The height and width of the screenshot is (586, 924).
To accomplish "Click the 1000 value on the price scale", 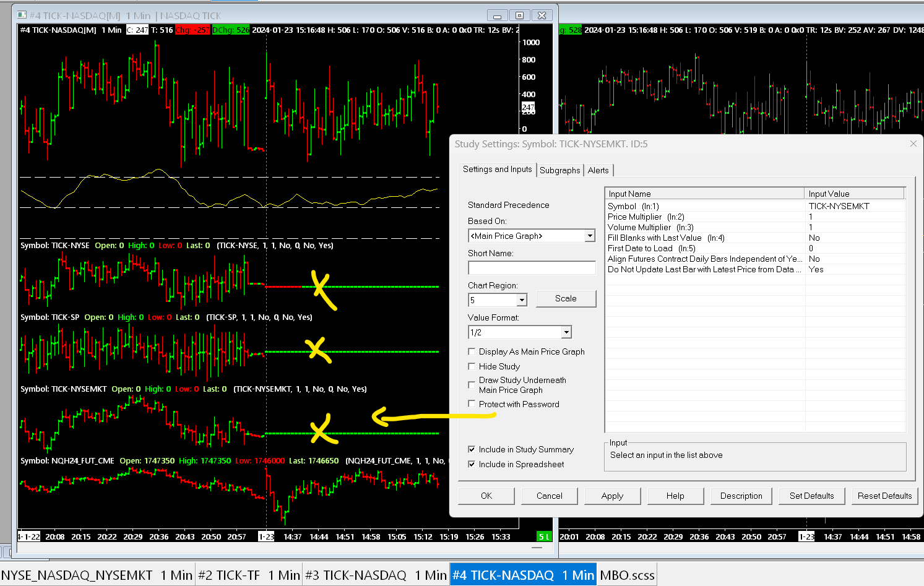I will pos(531,43).
